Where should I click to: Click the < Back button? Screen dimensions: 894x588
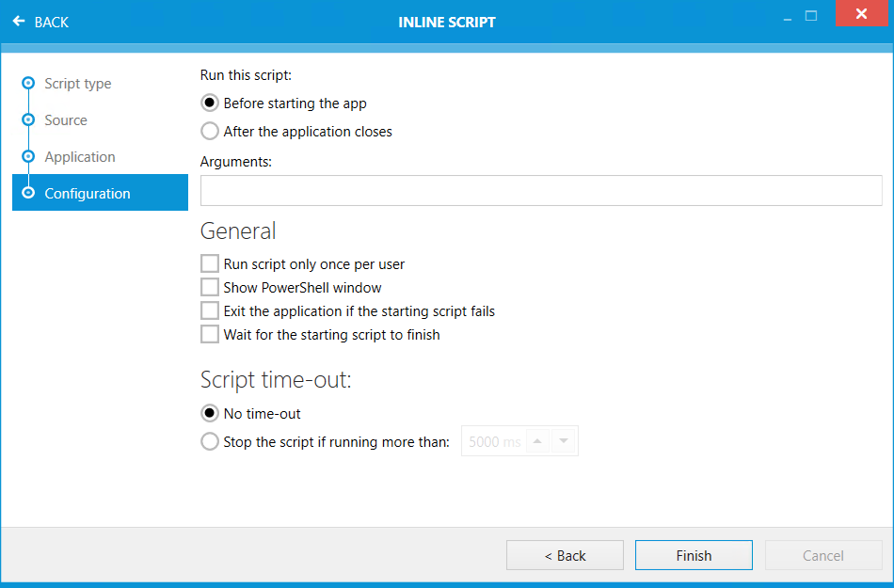(x=565, y=555)
